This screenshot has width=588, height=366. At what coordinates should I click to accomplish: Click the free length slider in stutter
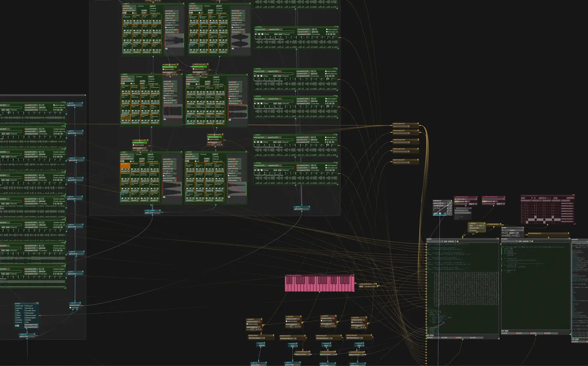pos(31,325)
